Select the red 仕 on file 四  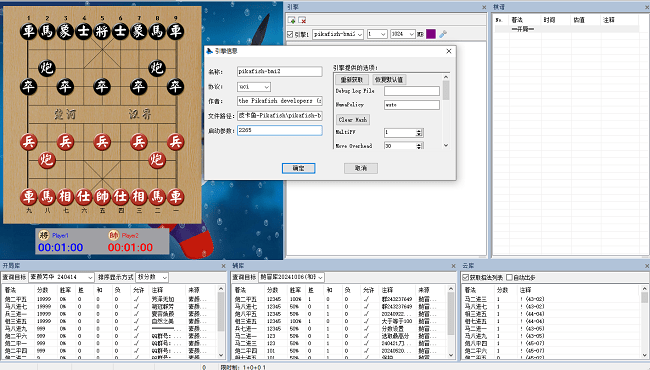120,197
